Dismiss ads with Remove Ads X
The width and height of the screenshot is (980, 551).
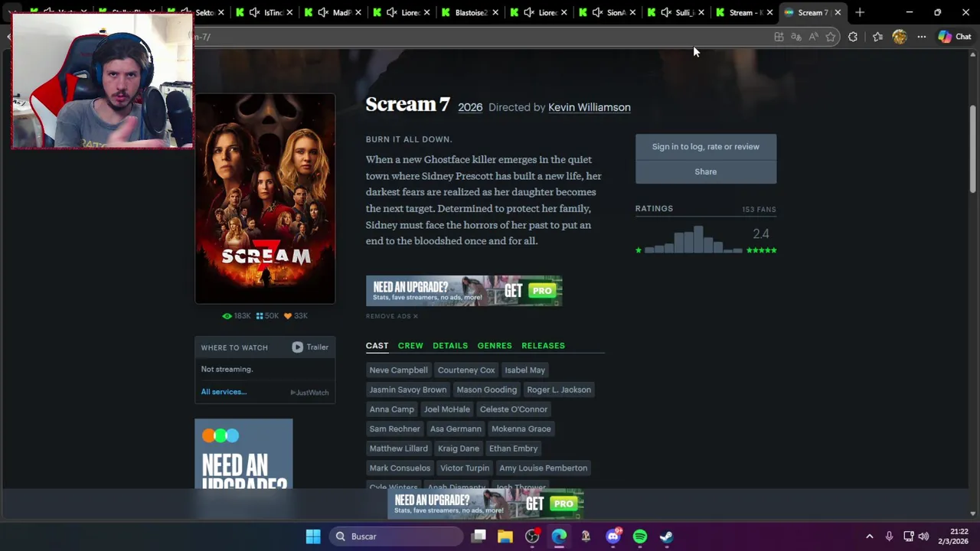[392, 316]
